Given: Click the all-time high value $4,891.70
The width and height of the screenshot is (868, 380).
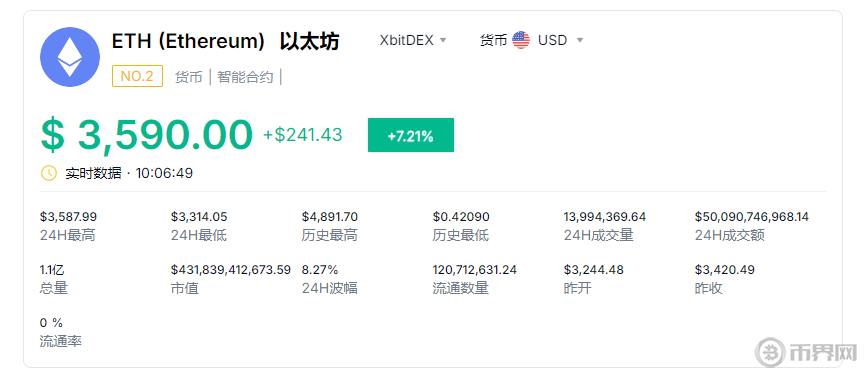Looking at the screenshot, I should coord(330,217).
